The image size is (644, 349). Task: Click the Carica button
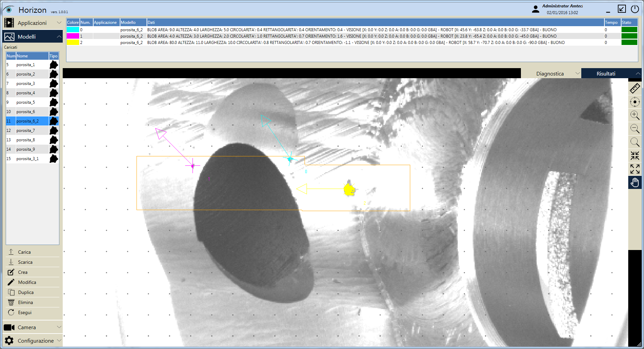click(33, 252)
